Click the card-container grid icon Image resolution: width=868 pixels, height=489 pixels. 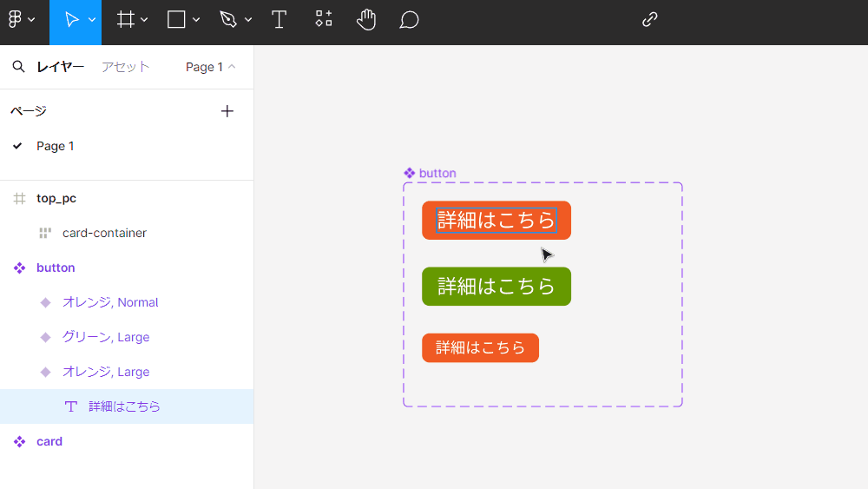(45, 233)
